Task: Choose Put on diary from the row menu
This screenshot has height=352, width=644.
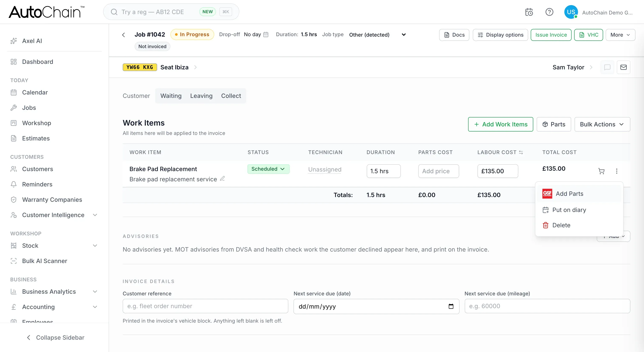Action: click(579, 210)
